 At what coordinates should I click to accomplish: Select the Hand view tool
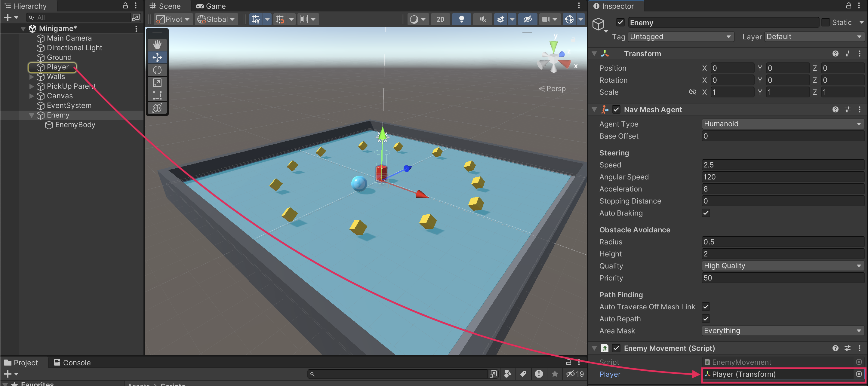coord(157,45)
